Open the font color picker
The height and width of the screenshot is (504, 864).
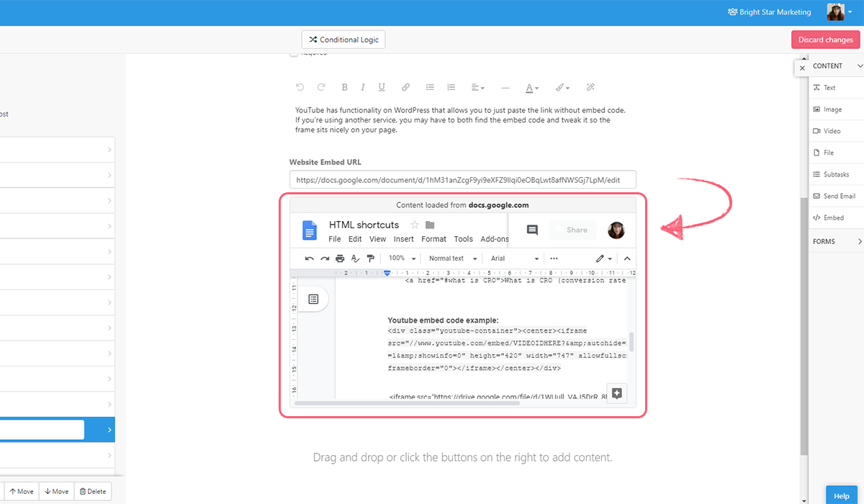pyautogui.click(x=531, y=87)
